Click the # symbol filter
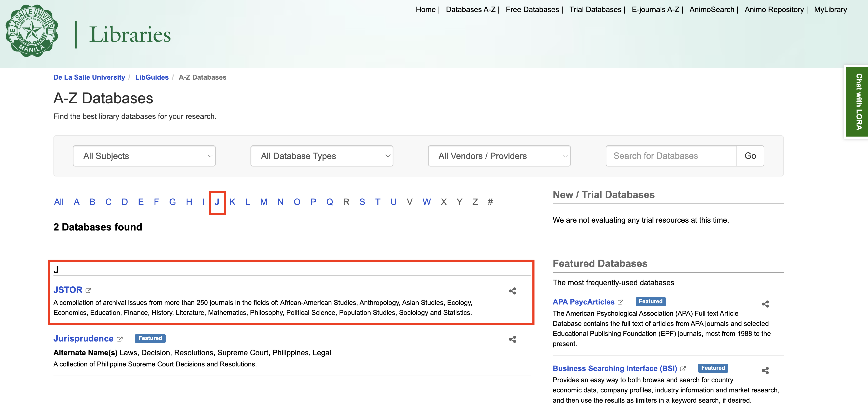This screenshot has height=408, width=868. tap(490, 202)
